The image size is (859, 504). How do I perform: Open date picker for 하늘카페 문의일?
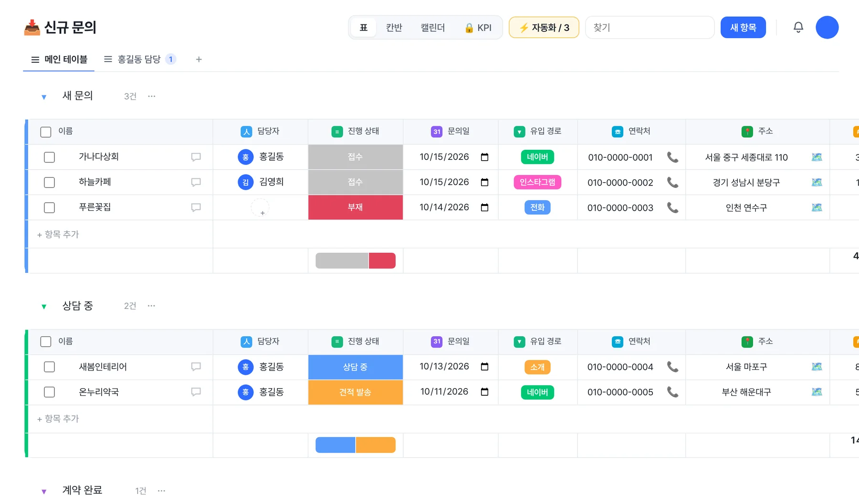point(484,182)
